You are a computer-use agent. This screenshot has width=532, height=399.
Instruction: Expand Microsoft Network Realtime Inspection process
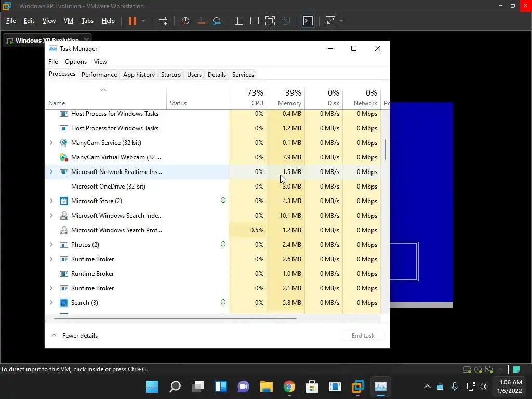pos(51,172)
